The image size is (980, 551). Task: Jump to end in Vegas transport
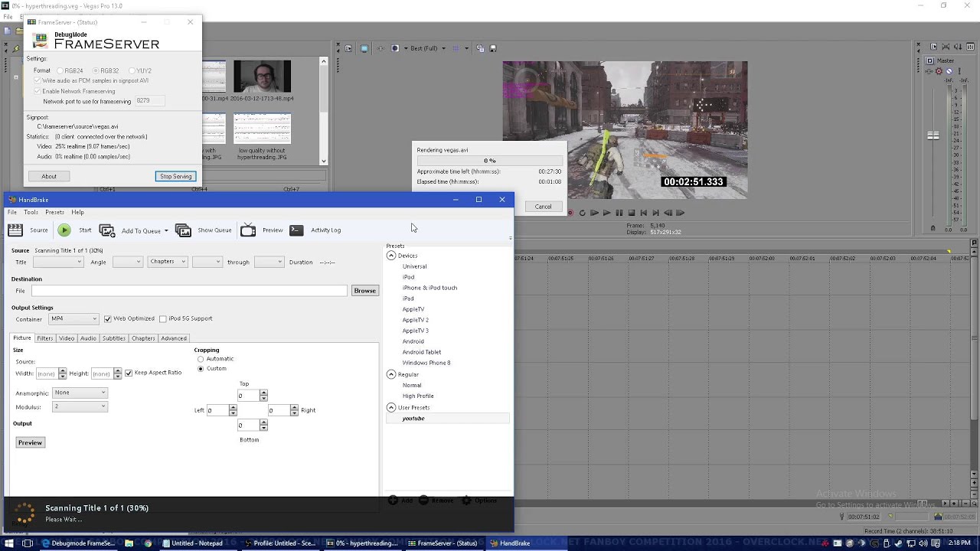click(655, 213)
